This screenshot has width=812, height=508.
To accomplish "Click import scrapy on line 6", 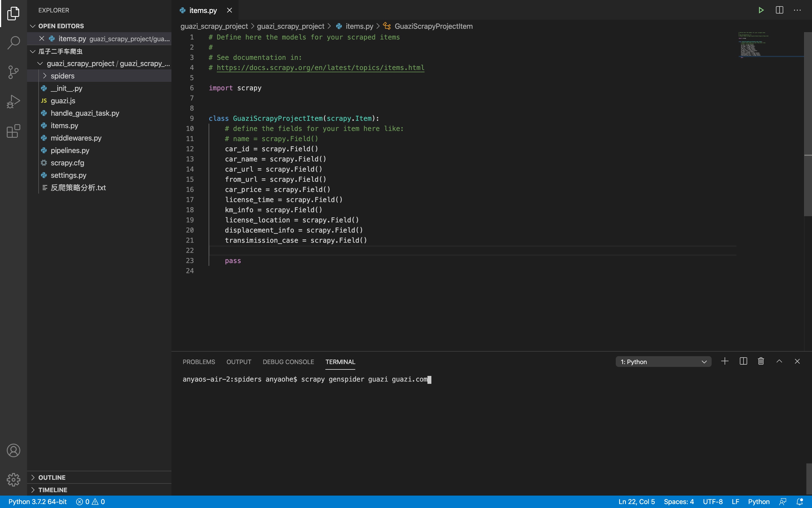I will click(235, 88).
